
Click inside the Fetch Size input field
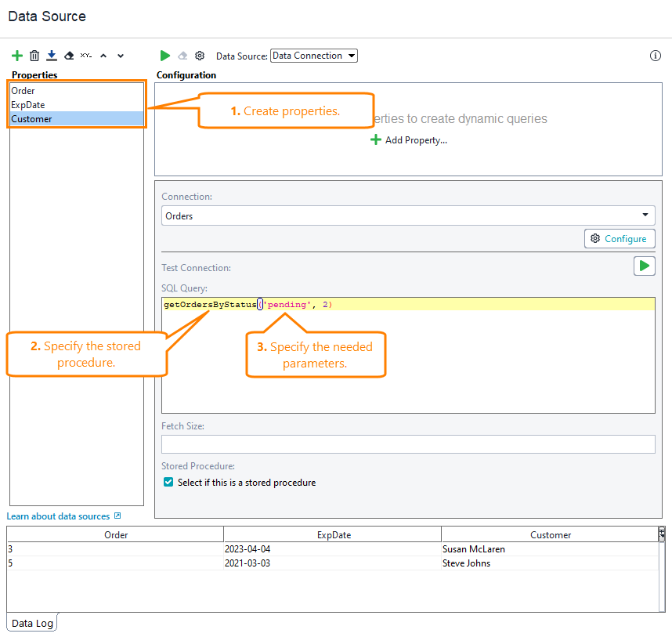coord(407,444)
